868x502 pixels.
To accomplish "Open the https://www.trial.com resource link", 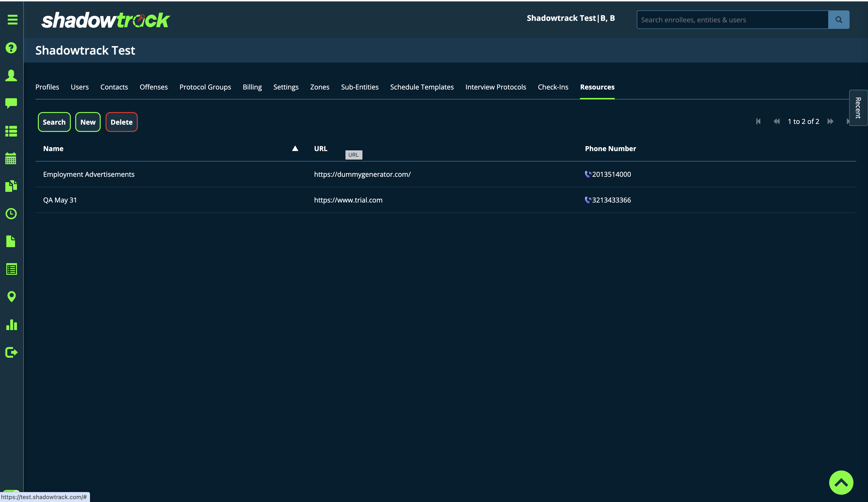I will [348, 200].
